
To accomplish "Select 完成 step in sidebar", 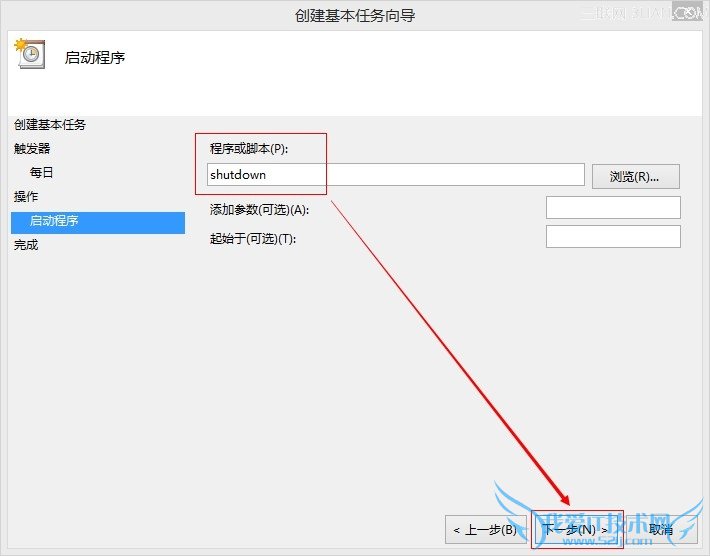I will tap(26, 245).
